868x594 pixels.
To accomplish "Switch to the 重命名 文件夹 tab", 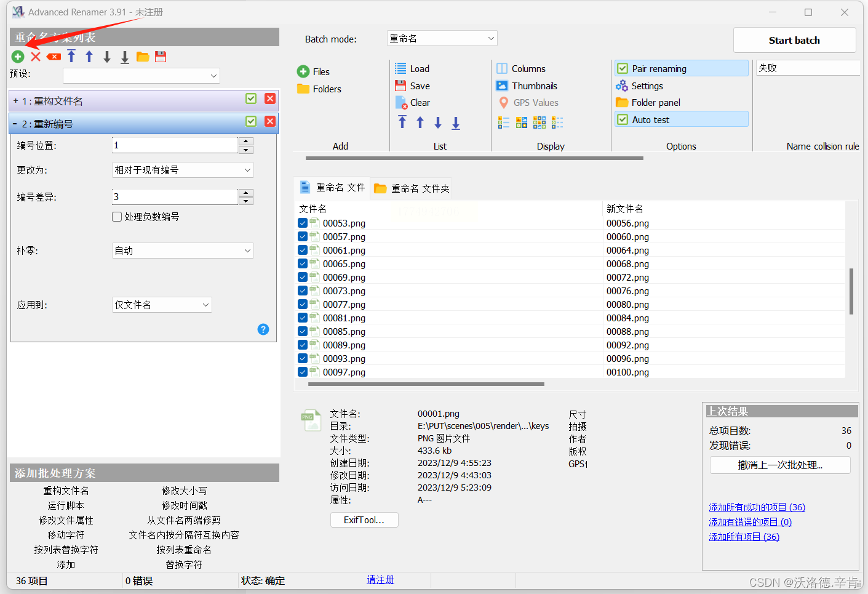I will [x=412, y=188].
